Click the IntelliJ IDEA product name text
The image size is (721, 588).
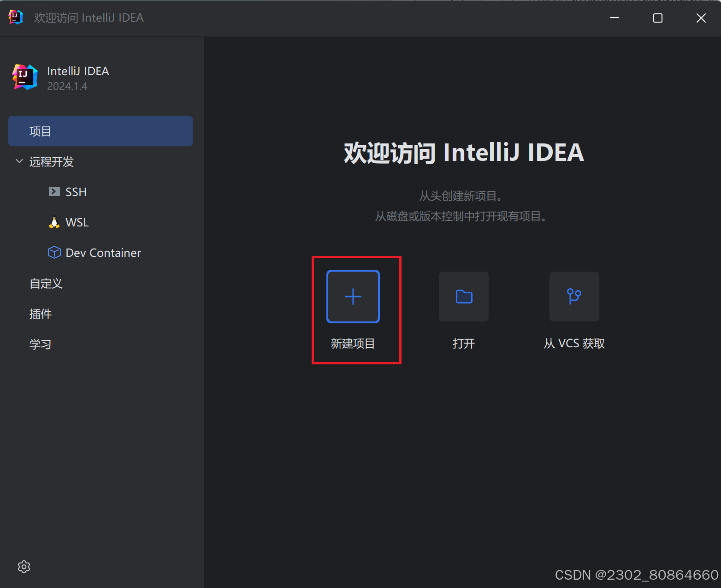(78, 71)
